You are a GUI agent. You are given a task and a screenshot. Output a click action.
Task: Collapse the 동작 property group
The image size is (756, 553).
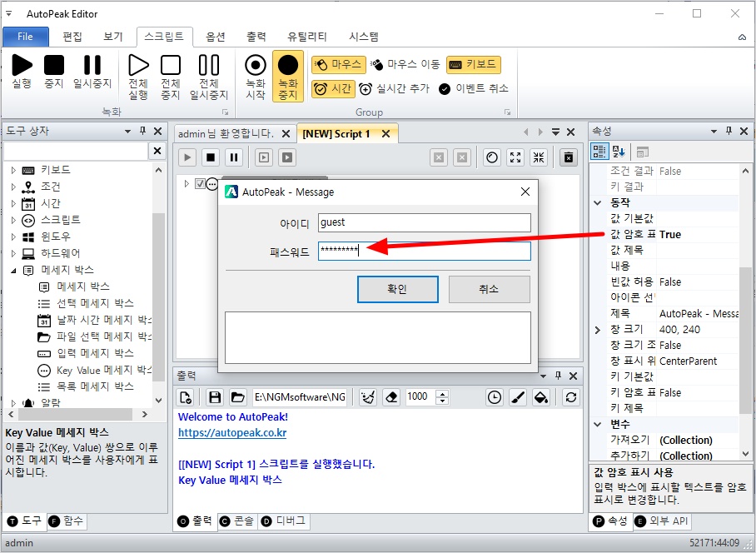[x=597, y=203]
